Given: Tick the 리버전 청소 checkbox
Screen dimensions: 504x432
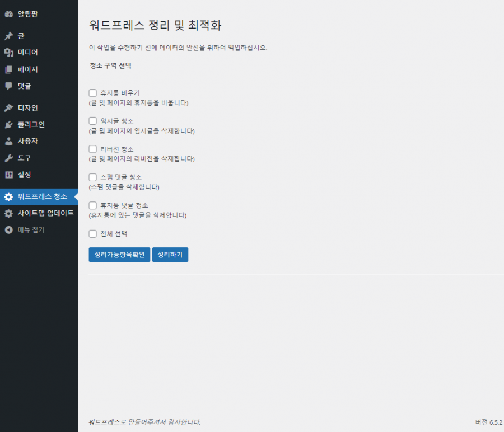Looking at the screenshot, I should click(92, 149).
